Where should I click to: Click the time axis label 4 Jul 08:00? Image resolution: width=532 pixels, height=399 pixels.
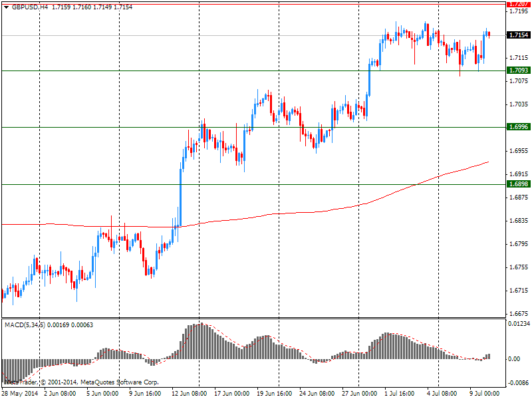coord(442,394)
